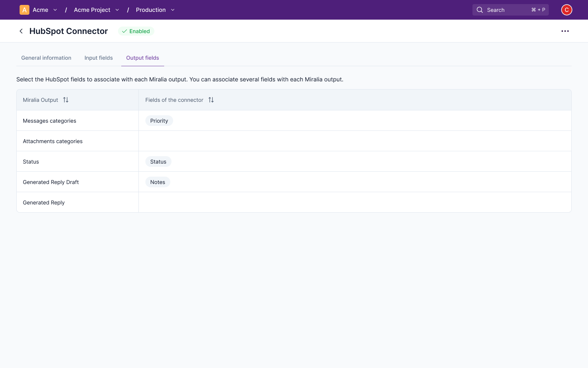Image resolution: width=588 pixels, height=368 pixels.
Task: Click the Status field tag chip
Action: [x=158, y=162]
